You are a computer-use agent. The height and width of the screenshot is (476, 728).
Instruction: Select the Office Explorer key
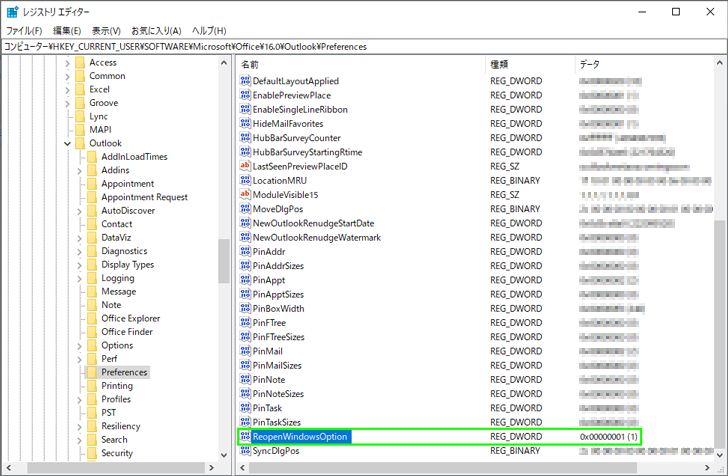pos(130,318)
